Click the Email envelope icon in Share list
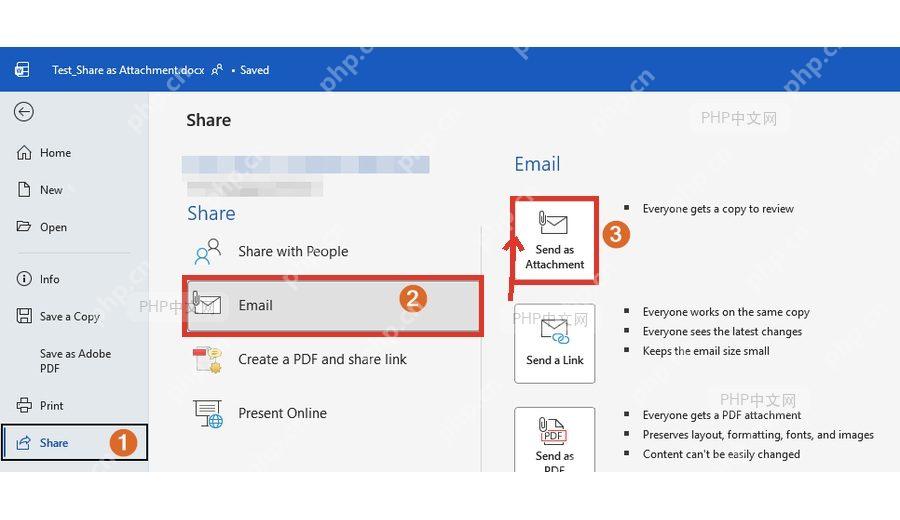900x520 pixels. click(x=207, y=304)
